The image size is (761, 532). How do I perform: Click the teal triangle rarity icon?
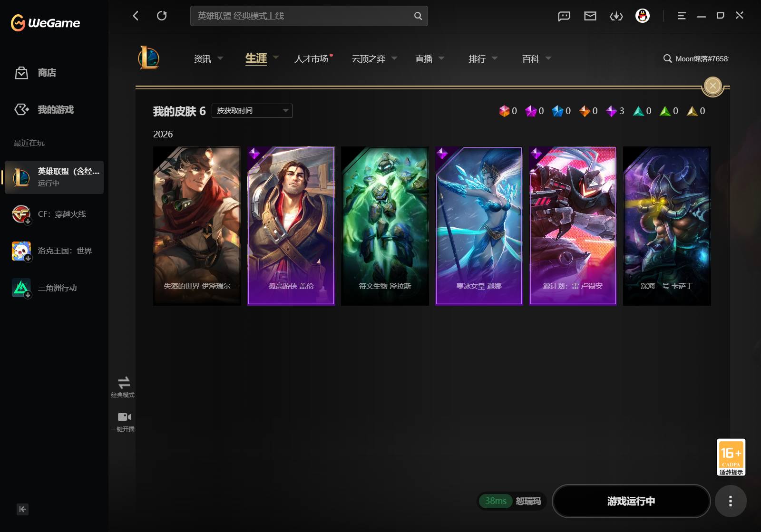638,111
